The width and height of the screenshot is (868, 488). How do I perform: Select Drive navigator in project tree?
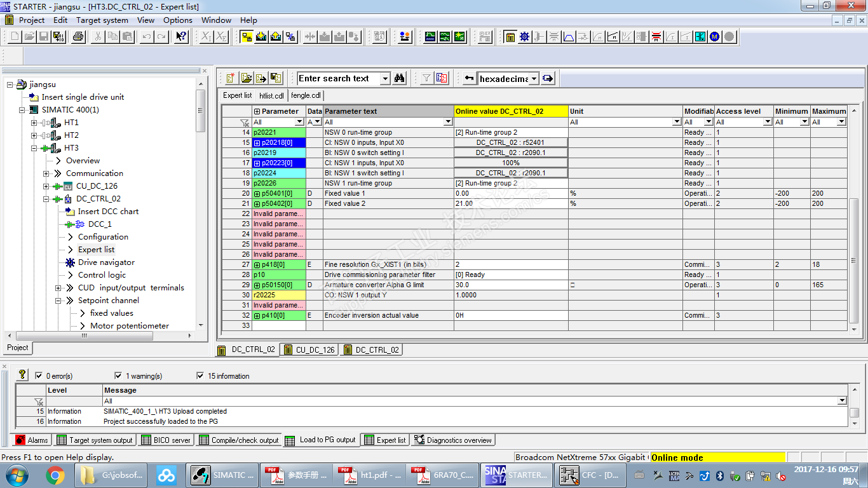[106, 262]
